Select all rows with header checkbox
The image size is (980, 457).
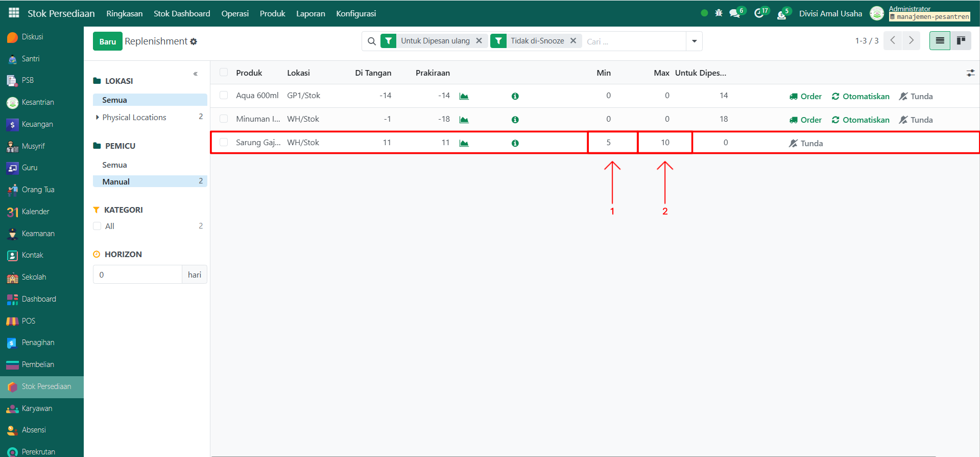[224, 72]
